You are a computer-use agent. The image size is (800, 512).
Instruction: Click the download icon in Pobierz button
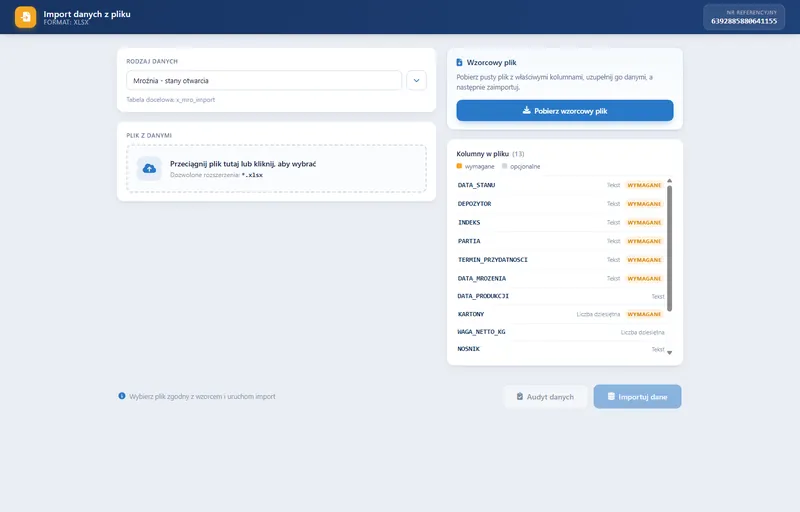pyautogui.click(x=527, y=110)
